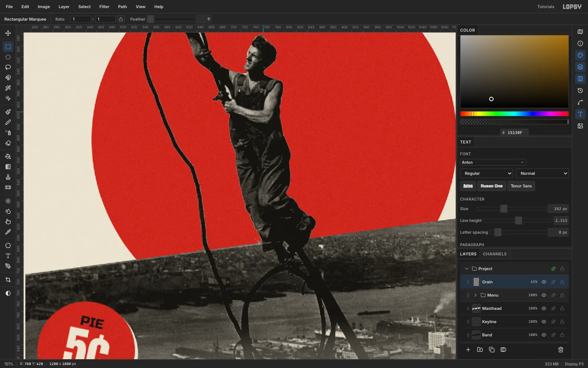Open the Path menu
Screen dimensions: 588x368
tap(122, 7)
